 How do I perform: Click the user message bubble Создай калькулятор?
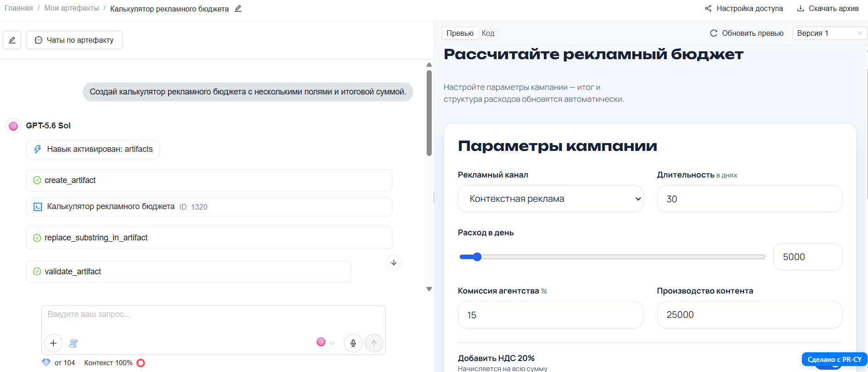[x=248, y=92]
